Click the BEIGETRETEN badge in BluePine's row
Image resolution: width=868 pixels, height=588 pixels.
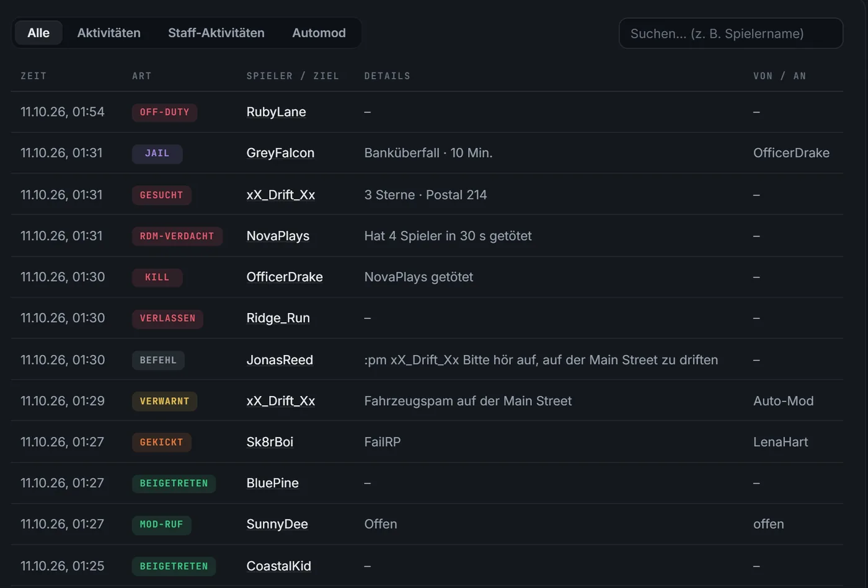coord(174,483)
